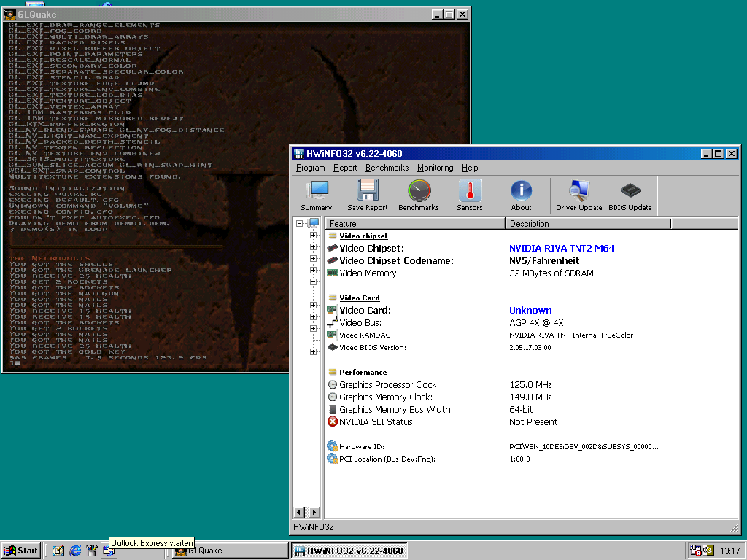Collapse the expanded minus child node in the tree
Viewport: 747px width, 560px height.
coord(313,282)
